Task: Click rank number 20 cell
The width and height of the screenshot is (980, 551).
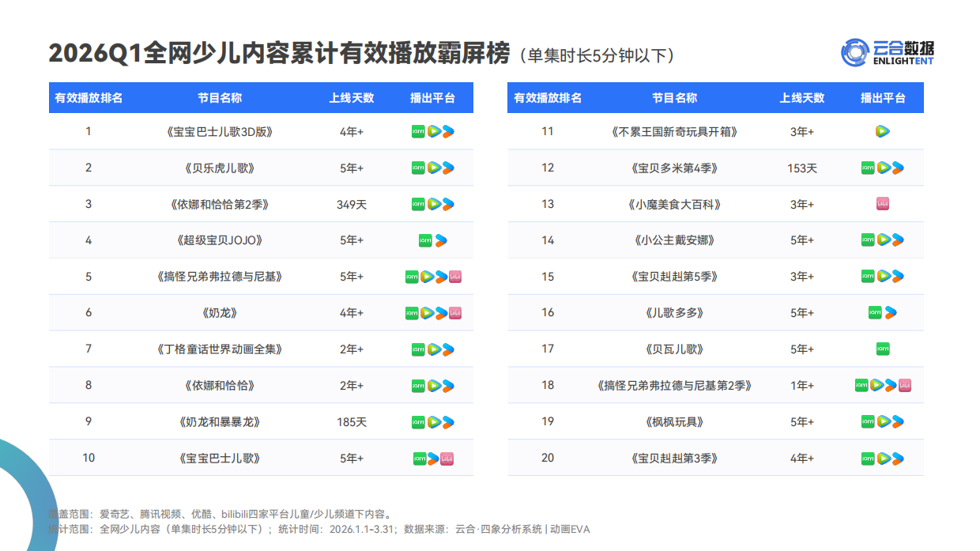Action: pos(548,459)
